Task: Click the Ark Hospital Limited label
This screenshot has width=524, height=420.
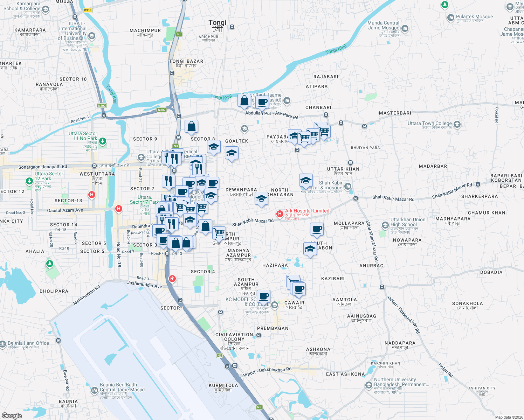Action: coord(307,211)
